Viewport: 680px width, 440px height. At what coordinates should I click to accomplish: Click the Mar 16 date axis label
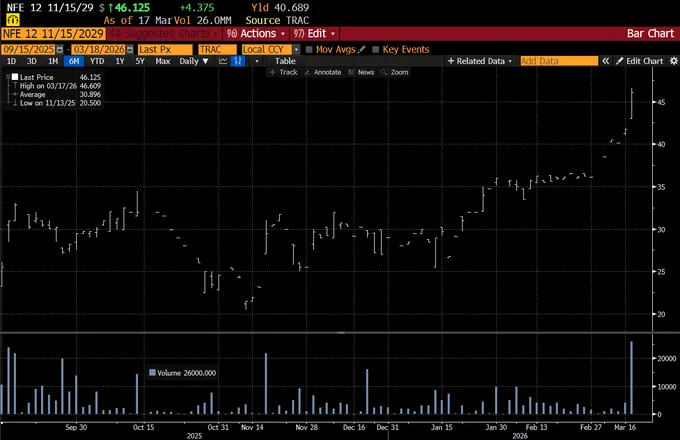(x=625, y=427)
